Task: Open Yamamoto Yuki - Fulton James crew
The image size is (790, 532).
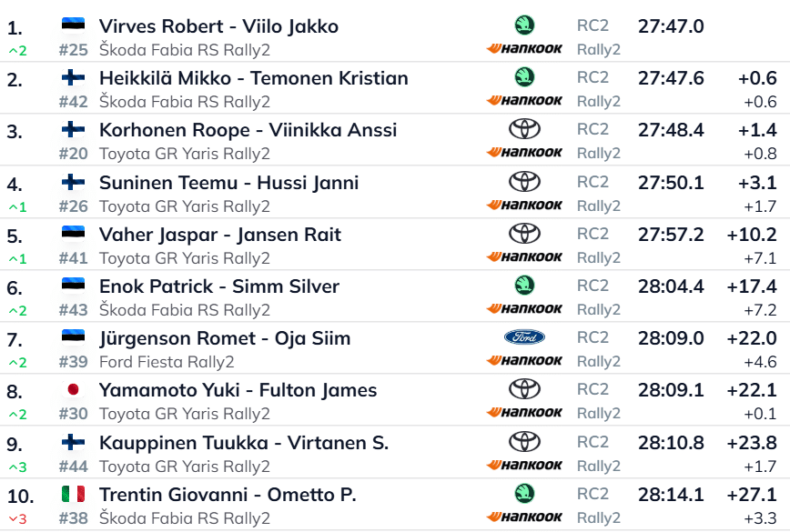Action: pos(238,390)
